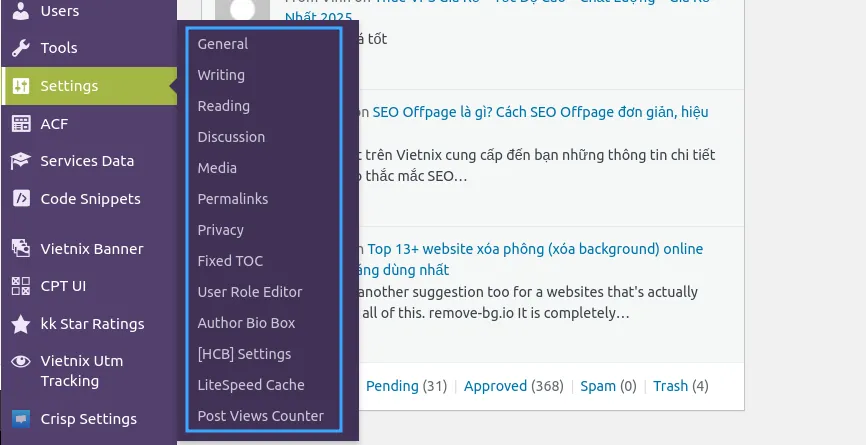The height and width of the screenshot is (445, 866).
Task: Click the commenter avatar thumbnail
Action: tap(242, 10)
